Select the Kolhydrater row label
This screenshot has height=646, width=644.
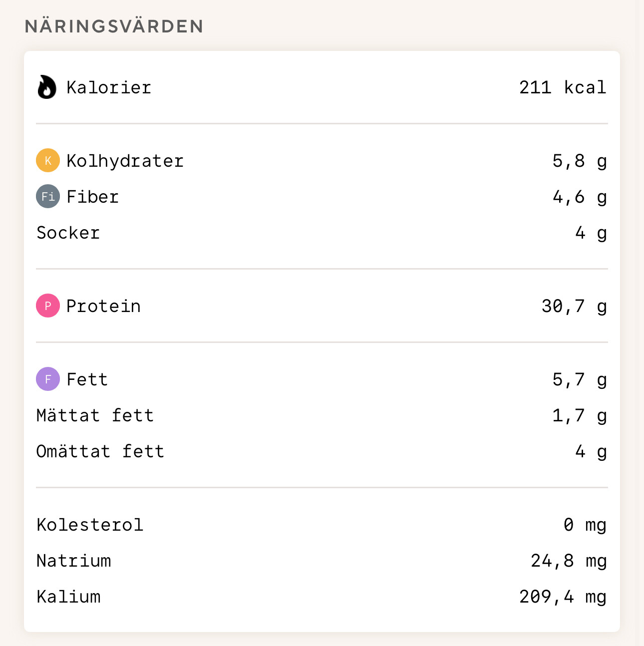pyautogui.click(x=125, y=161)
